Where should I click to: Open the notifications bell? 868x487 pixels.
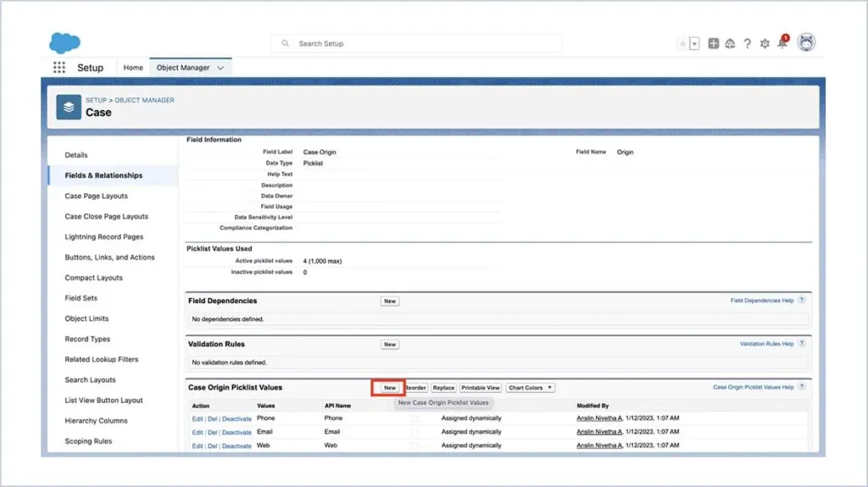point(782,42)
